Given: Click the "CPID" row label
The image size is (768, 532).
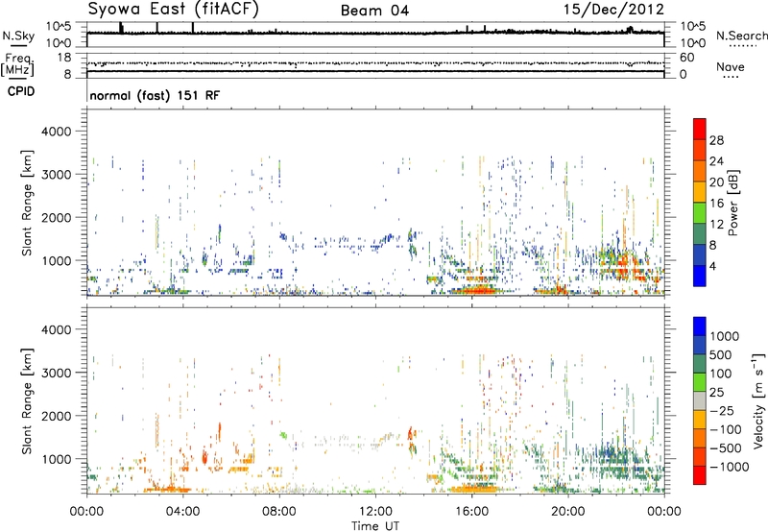Looking at the screenshot, I should (x=21, y=91).
